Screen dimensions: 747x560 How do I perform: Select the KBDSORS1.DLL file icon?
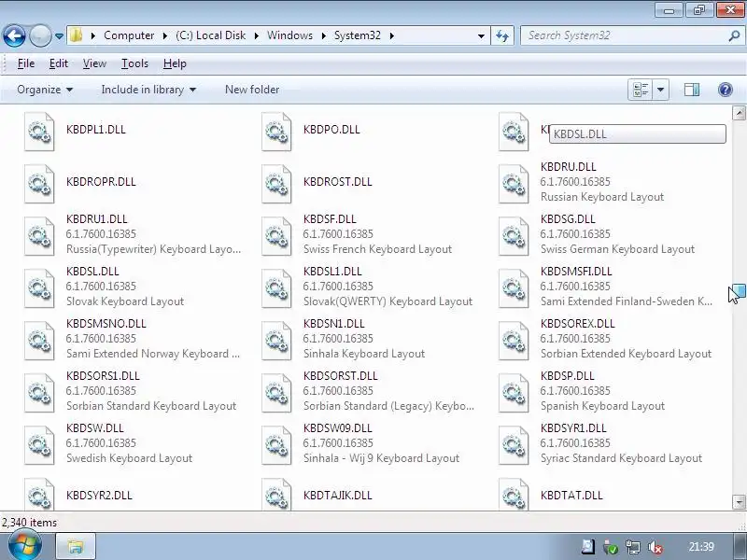(x=39, y=393)
